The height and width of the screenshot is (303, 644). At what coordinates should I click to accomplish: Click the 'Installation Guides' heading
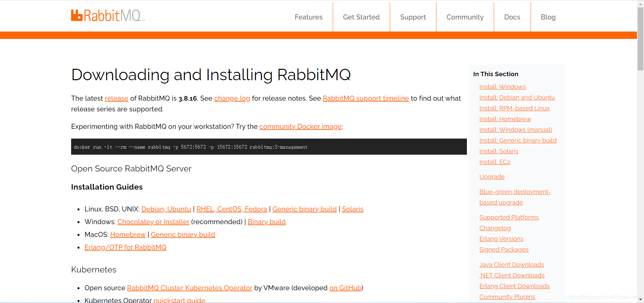coord(107,187)
